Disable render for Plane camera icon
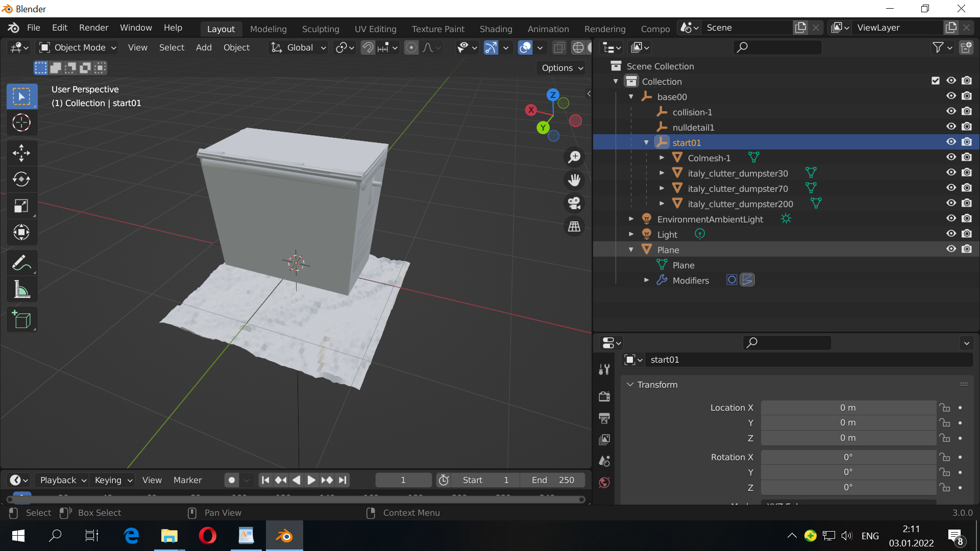Screen dimensions: 980x551 pos(967,249)
